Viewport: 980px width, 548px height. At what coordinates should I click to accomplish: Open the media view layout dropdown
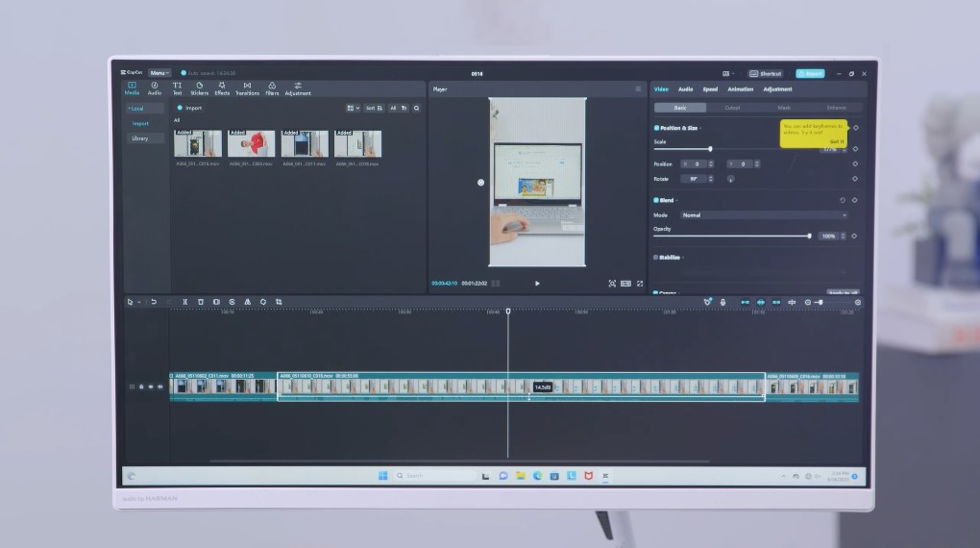tap(353, 108)
